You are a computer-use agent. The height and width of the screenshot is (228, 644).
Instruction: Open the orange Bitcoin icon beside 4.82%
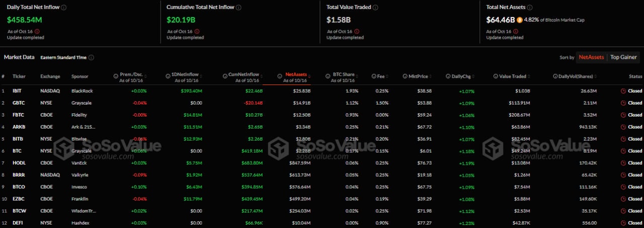point(520,20)
